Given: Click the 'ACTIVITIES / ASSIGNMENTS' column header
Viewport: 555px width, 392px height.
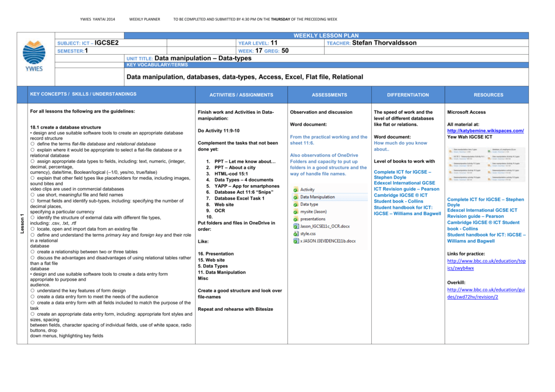Looking at the screenshot, I should pos(241,95).
